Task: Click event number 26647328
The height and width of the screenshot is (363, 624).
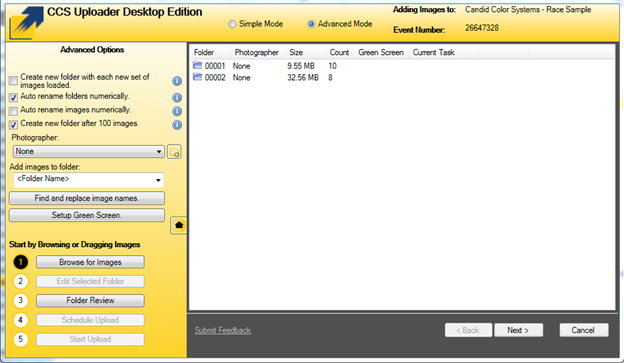Action: click(482, 28)
